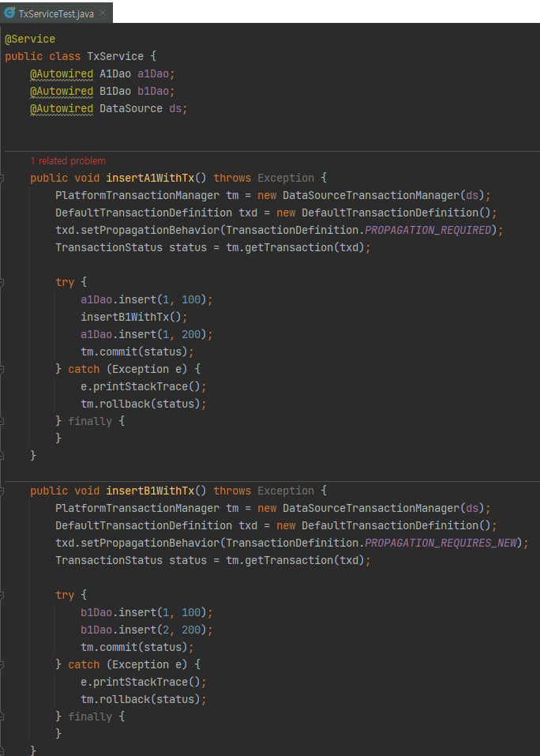Close the TxServiceTest.java tab
Image resolution: width=540 pixels, height=756 pixels.
[103, 13]
